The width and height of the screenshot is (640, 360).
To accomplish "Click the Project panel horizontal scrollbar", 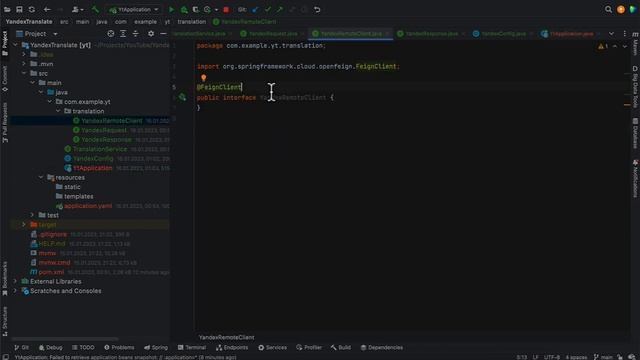I will (x=65, y=339).
